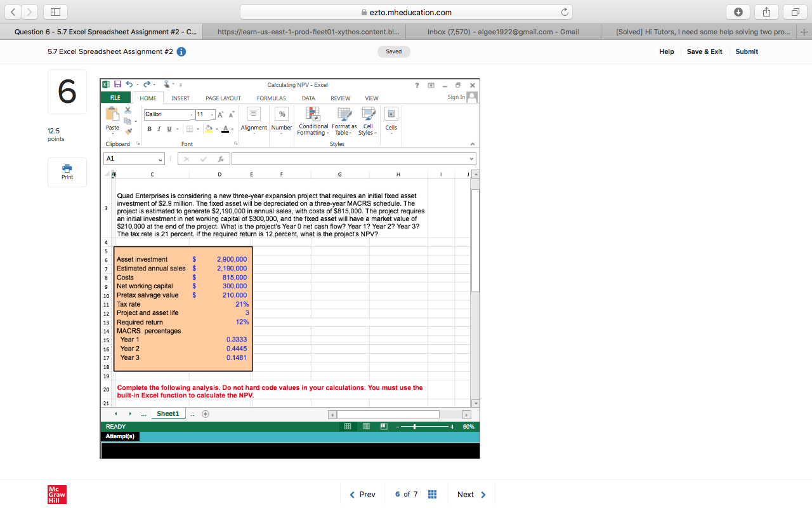Toggle Italic formatting

click(159, 129)
